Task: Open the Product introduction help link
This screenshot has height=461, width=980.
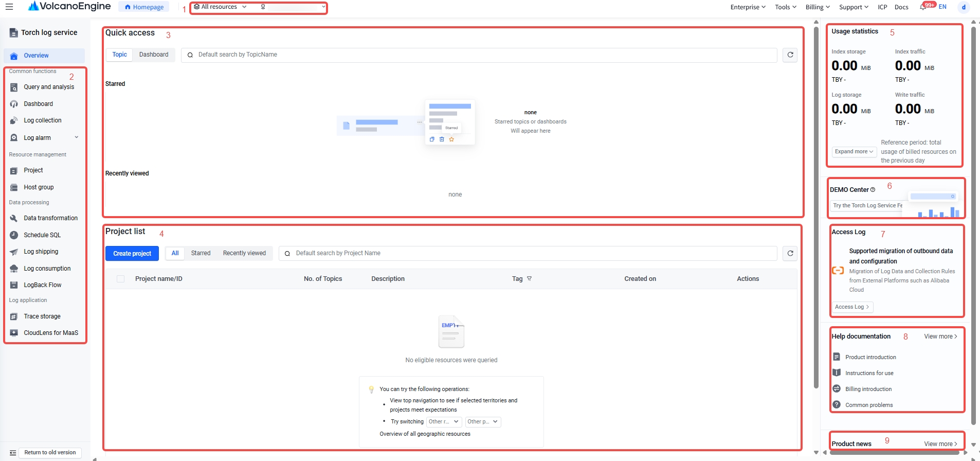Action: (870, 357)
